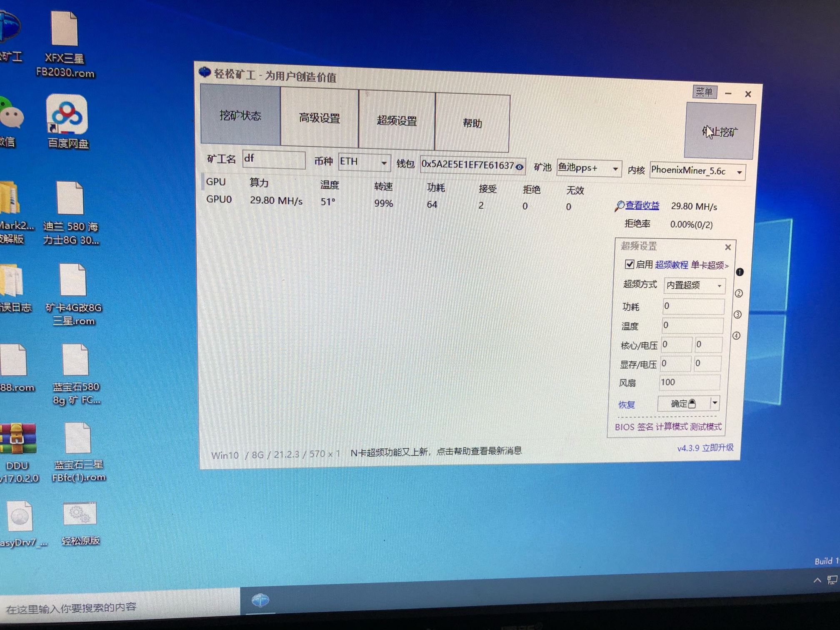Open the 超频方式 内置超频 dropdown
The width and height of the screenshot is (840, 630).
[695, 285]
